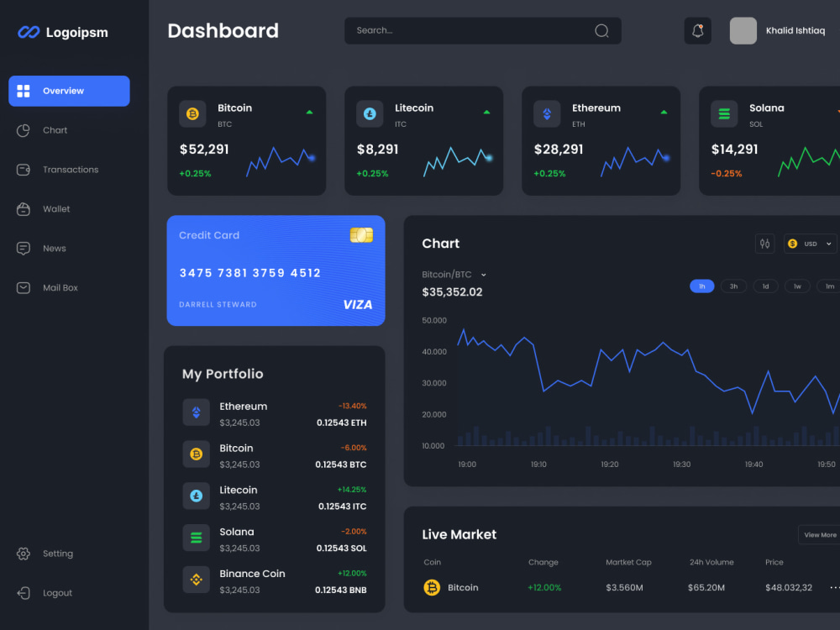Click the Solana icon in My Portfolio
840x630 pixels.
pos(196,538)
